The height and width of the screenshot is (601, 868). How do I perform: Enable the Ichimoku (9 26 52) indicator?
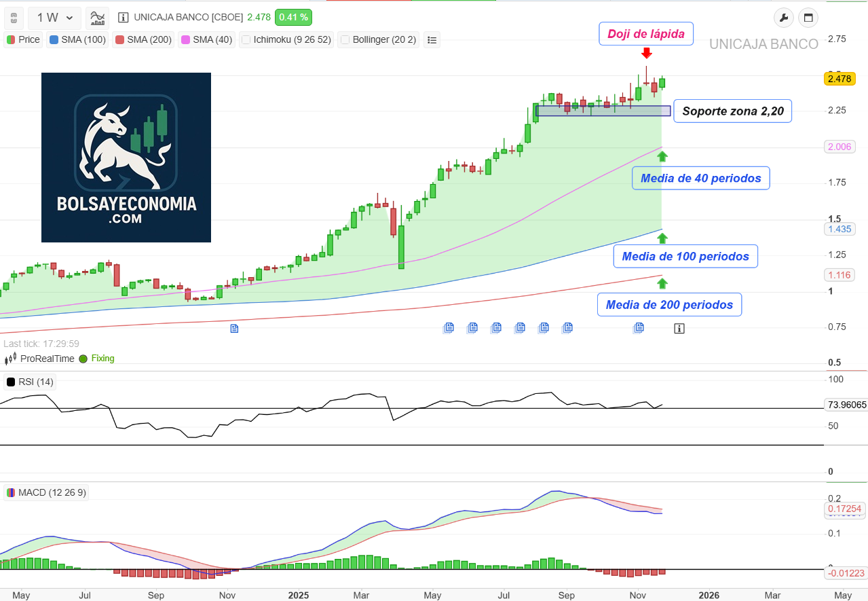point(245,39)
